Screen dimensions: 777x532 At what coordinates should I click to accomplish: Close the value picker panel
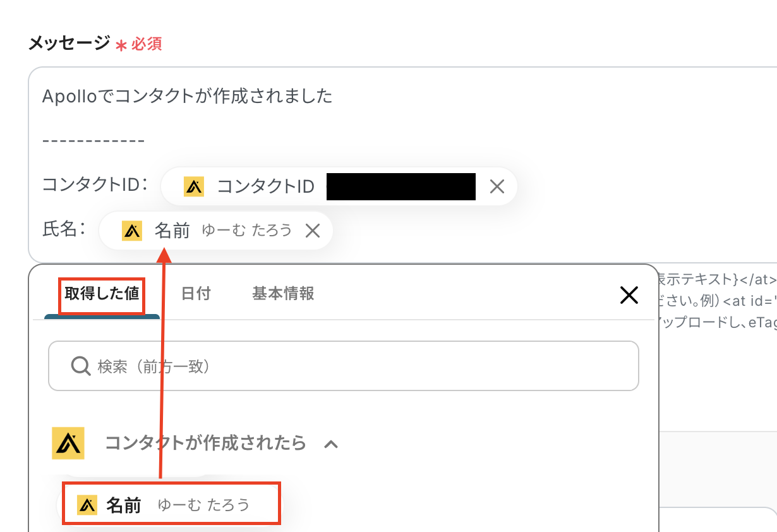pos(629,294)
